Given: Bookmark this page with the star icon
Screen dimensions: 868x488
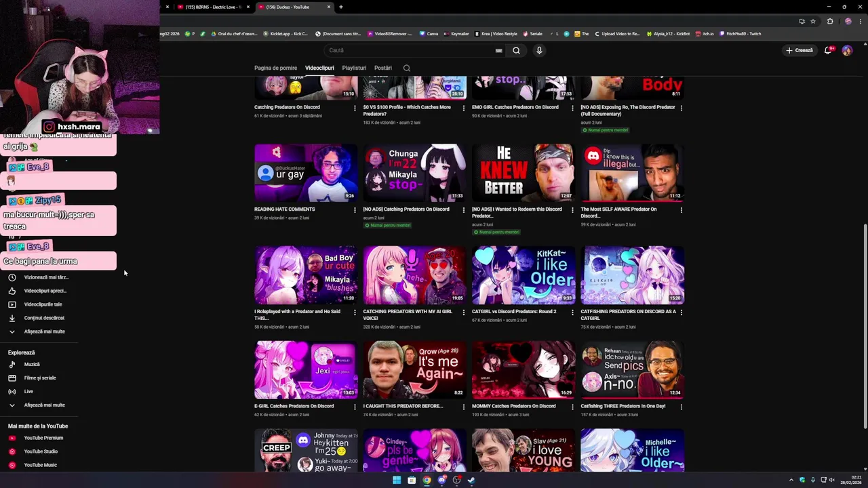Looking at the screenshot, I should [813, 21].
